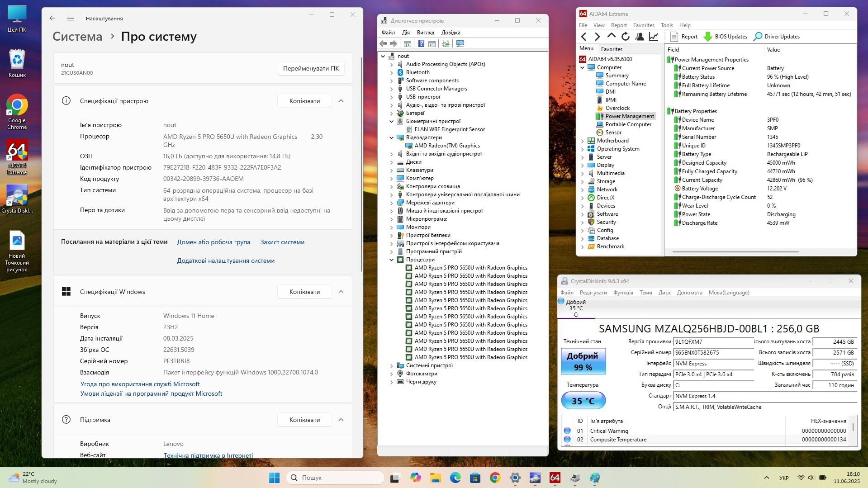Select Summary in AIDA64 tree
Screen dimensions: 868x488
tap(617, 76)
